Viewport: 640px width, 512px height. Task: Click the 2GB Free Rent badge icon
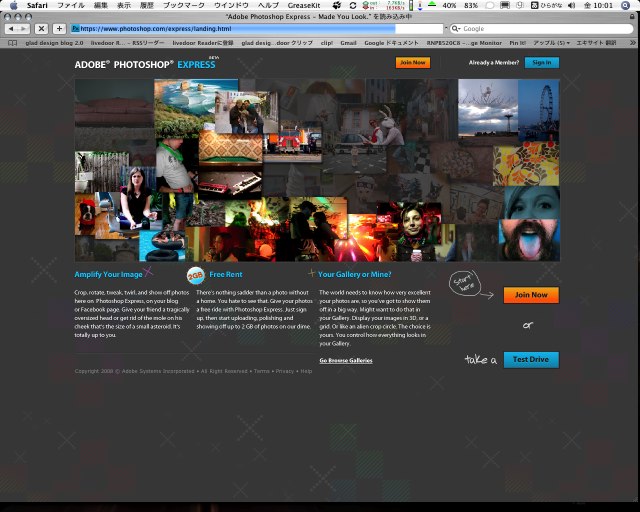[196, 275]
